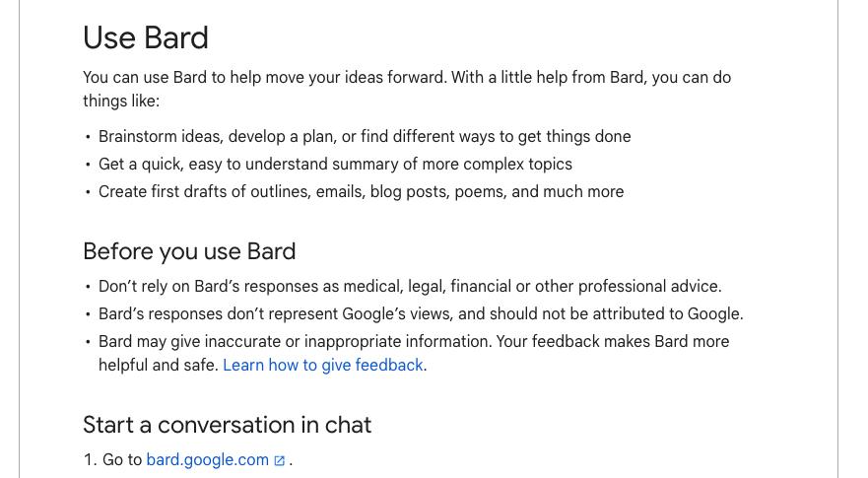Viewport: 868px width, 478px height.
Task: Click the bullet dot before 'Don't rely on Bard's'
Action: tap(88, 287)
